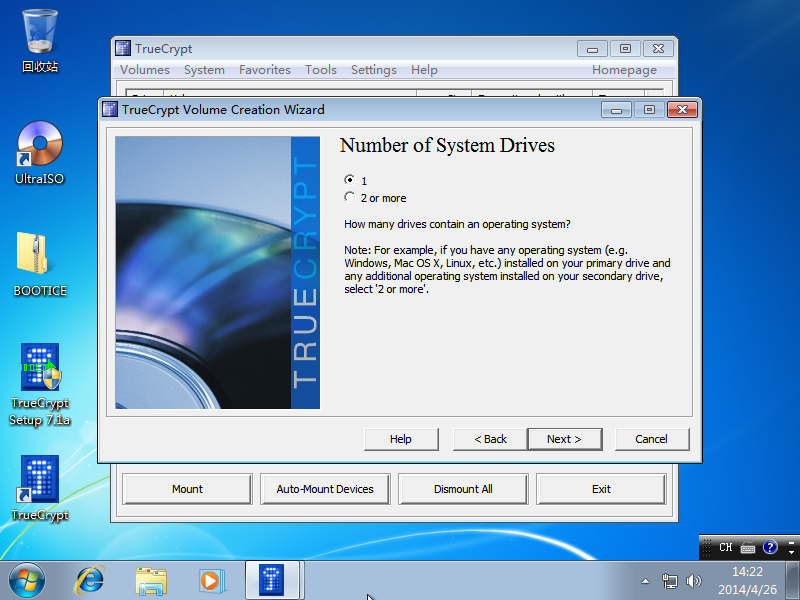Proceed with the 'Next >' button
The height and width of the screenshot is (600, 800).
[x=565, y=439]
